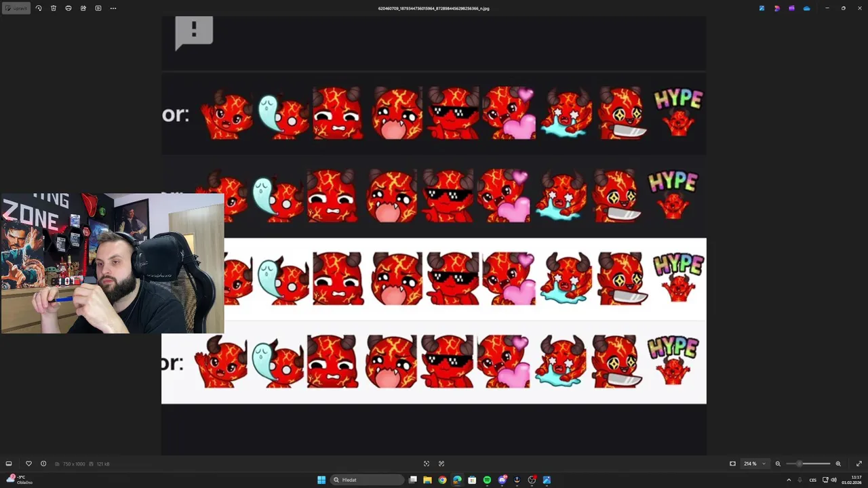Open volume control in system tray
This screenshot has height=488, width=868.
[833, 480]
